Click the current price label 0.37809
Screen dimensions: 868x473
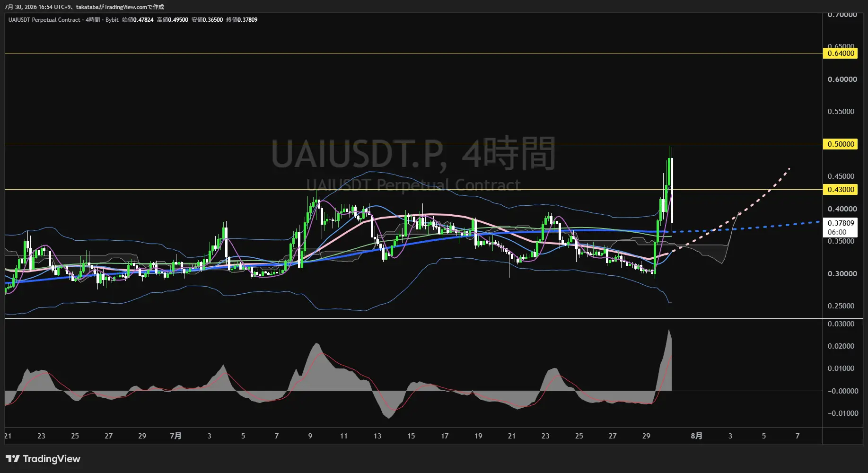tap(841, 223)
